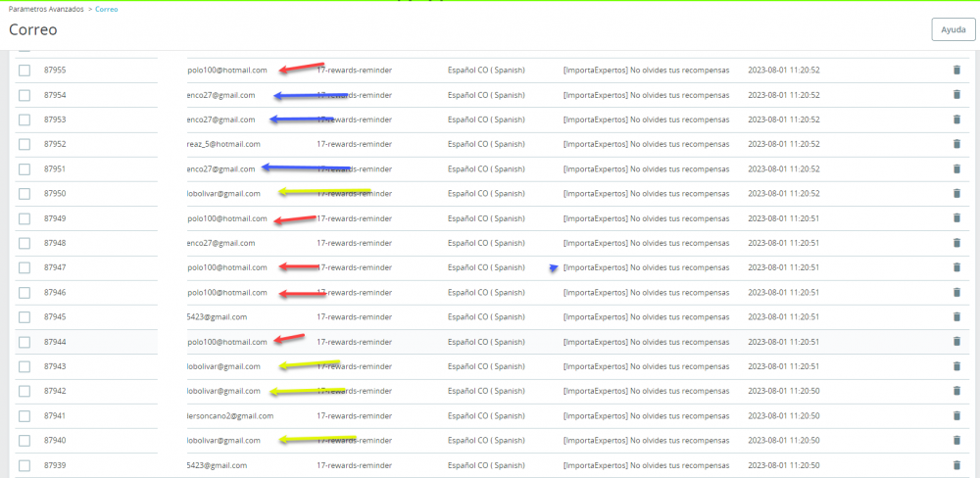Delete email row 87944 with trash icon
This screenshot has width=980, height=478.
point(955,341)
